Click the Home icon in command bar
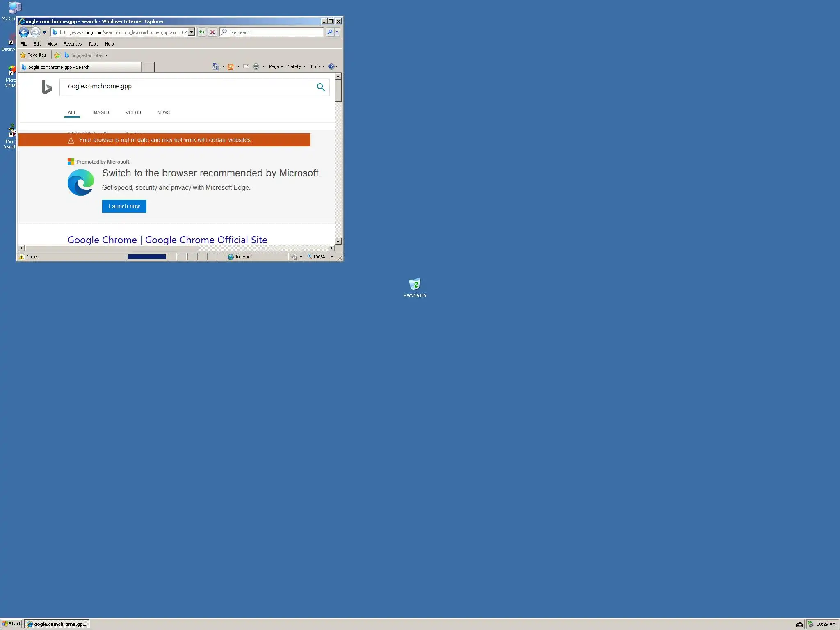Viewport: 840px width, 630px height. (215, 66)
